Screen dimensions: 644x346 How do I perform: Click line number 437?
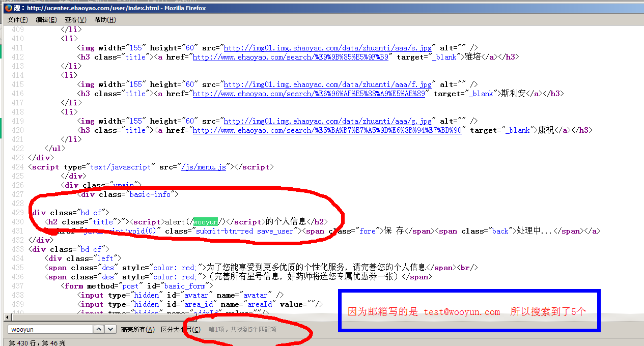(17, 286)
